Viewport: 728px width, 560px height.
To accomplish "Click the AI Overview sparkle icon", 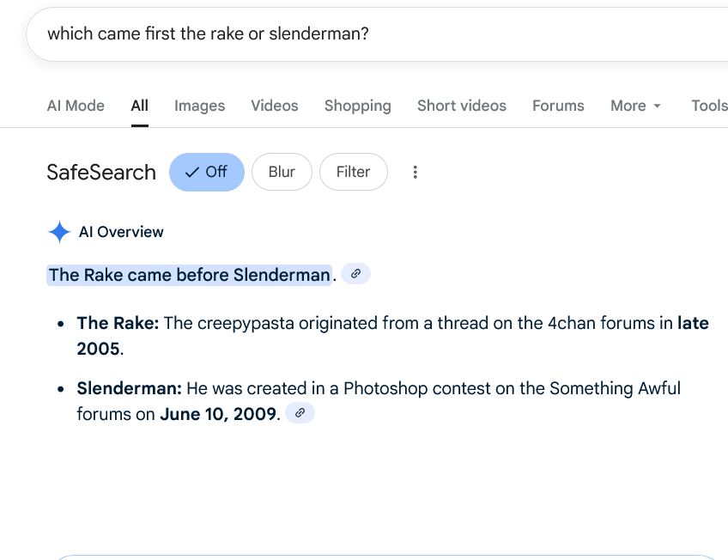I will [59, 232].
